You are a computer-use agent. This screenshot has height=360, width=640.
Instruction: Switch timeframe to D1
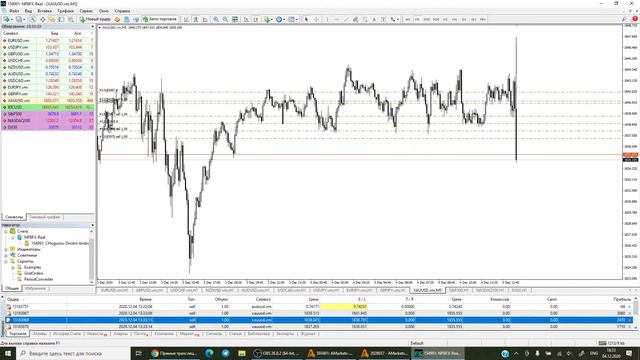464,19
